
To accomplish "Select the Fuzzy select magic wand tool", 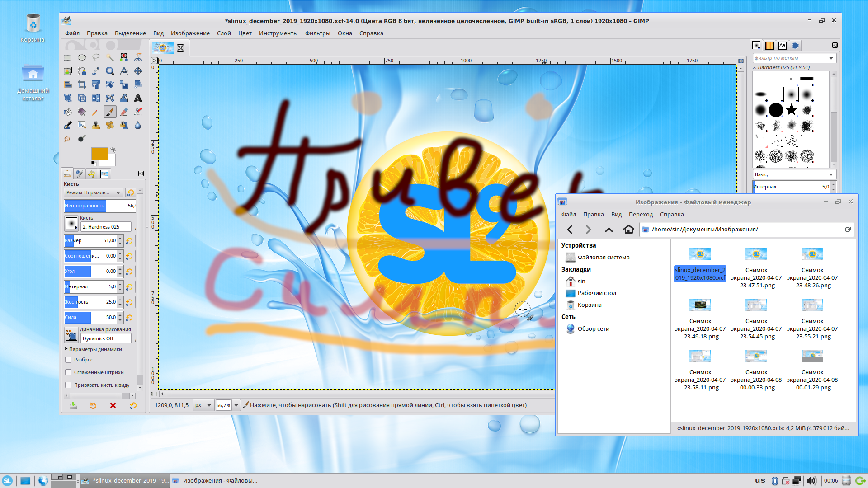I will click(110, 57).
